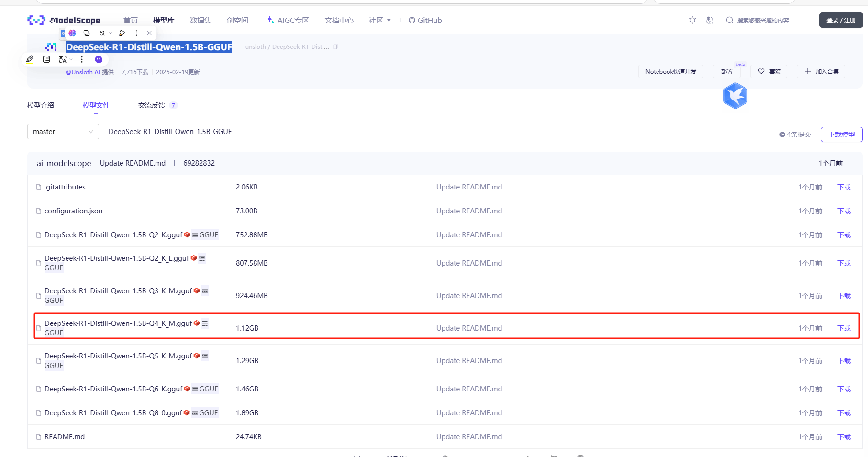Screen dimensions: 868x457
Task: Click the search magnifier icon
Action: click(729, 20)
